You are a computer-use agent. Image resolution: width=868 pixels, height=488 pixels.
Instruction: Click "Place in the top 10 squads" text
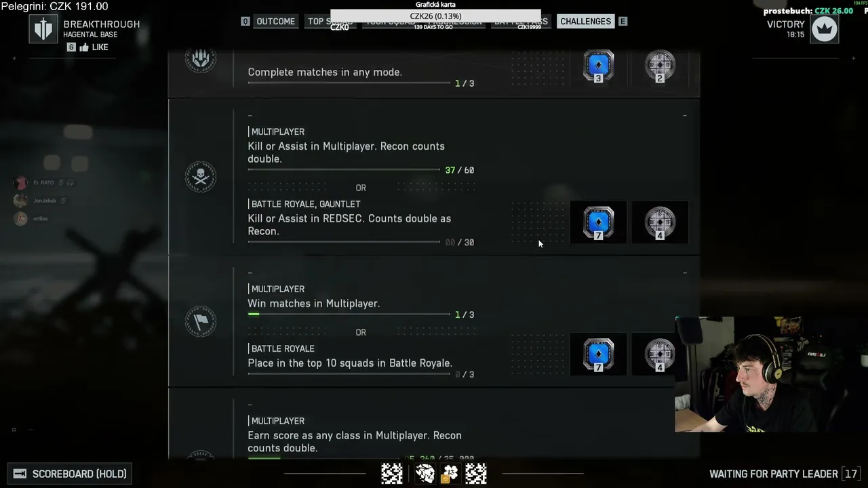click(x=350, y=363)
